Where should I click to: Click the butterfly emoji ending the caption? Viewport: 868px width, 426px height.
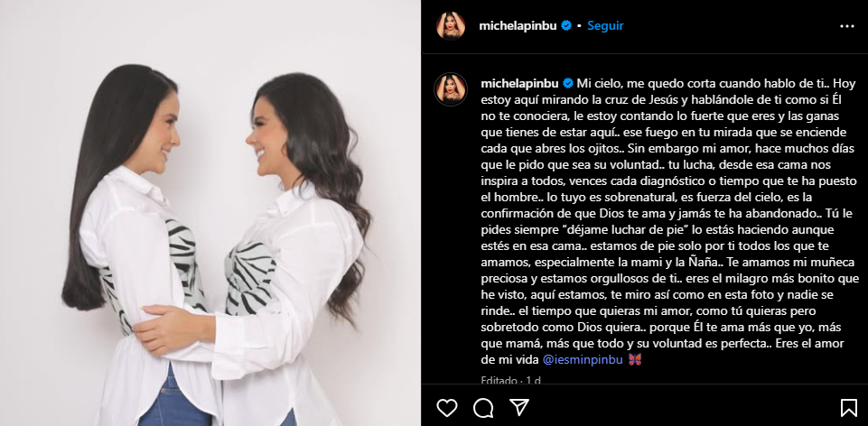635,359
